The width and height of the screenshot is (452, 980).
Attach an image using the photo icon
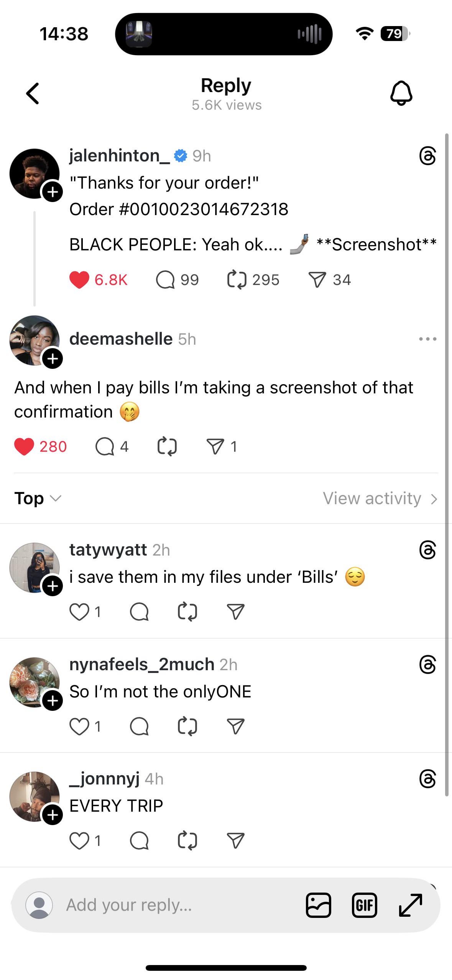pyautogui.click(x=318, y=905)
